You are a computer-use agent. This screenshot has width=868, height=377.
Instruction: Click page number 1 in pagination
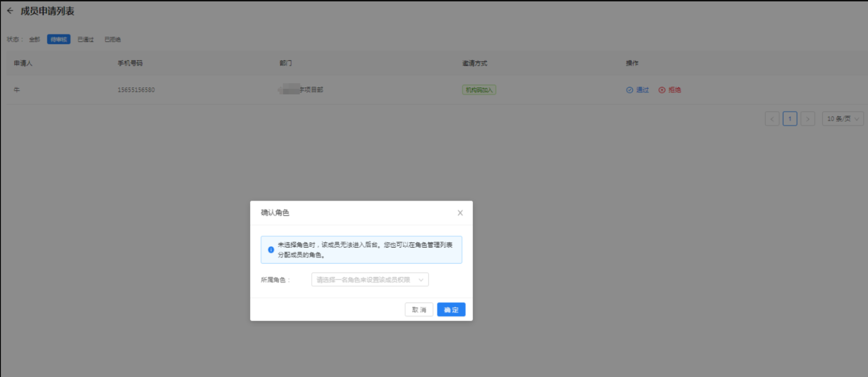(789, 119)
